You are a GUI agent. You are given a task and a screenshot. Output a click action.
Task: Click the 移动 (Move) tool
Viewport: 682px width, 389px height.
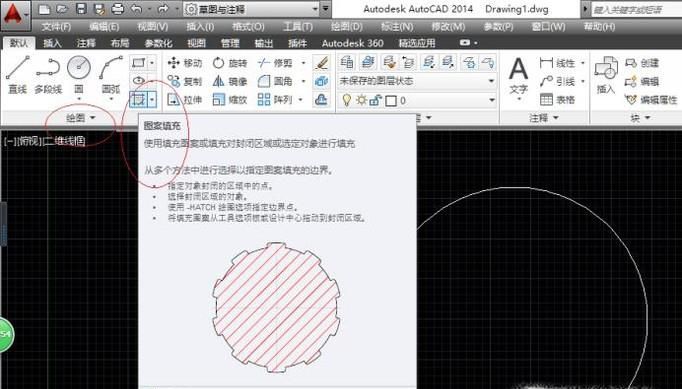(x=185, y=63)
